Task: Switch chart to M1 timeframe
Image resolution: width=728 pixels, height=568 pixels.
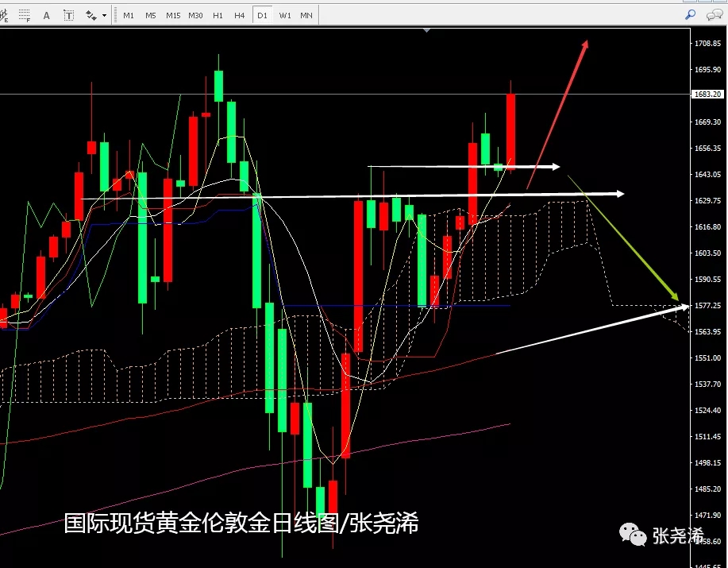Action: tap(129, 15)
